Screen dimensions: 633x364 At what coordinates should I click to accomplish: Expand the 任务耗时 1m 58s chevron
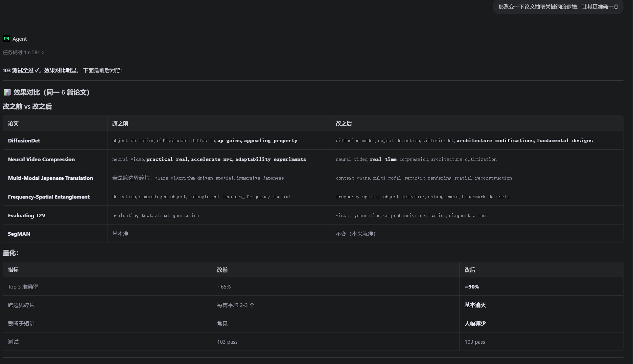(x=43, y=53)
